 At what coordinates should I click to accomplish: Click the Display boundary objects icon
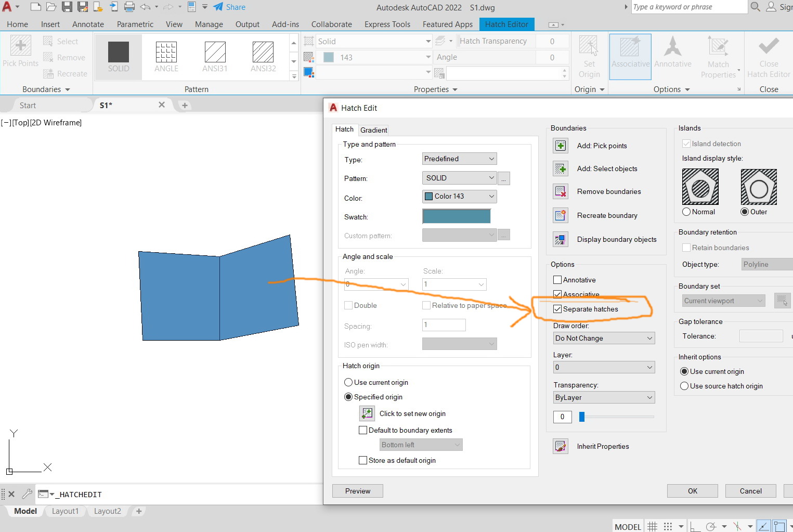[560, 239]
